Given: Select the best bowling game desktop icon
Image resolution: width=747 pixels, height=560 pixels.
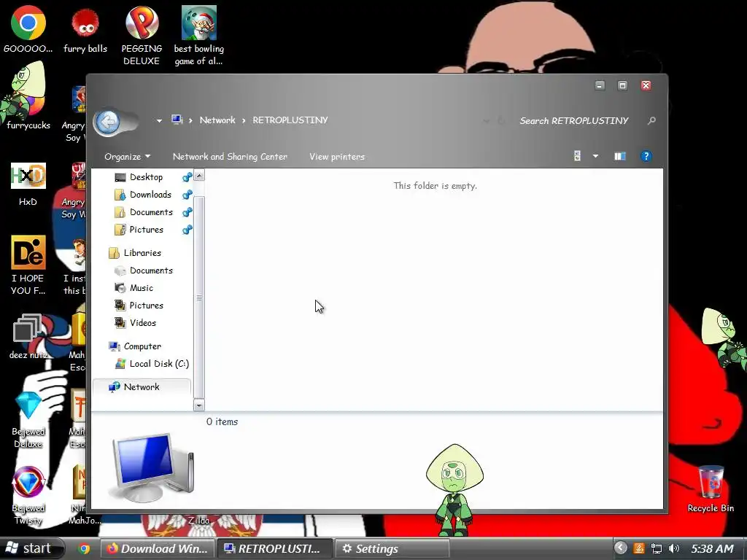Looking at the screenshot, I should 198,36.
